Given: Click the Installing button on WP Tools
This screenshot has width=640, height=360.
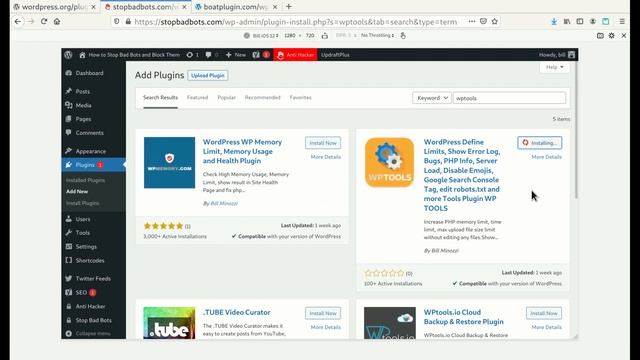Looking at the screenshot, I should pos(540,143).
